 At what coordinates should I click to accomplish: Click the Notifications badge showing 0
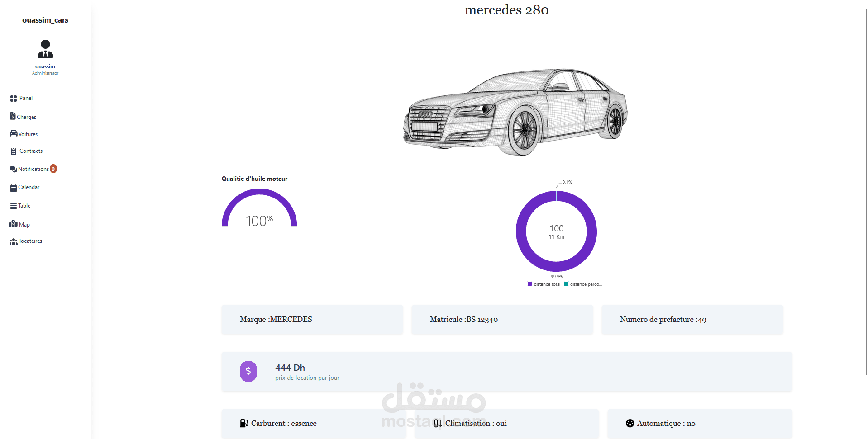tap(53, 169)
